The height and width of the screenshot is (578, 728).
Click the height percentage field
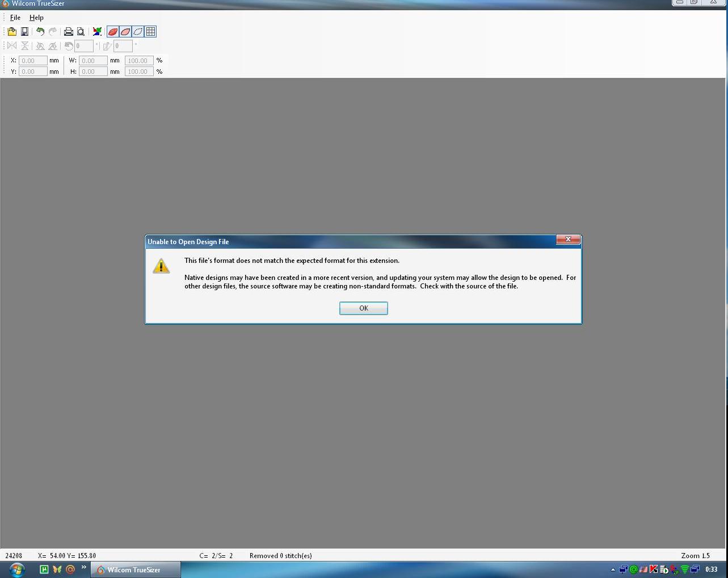point(139,72)
